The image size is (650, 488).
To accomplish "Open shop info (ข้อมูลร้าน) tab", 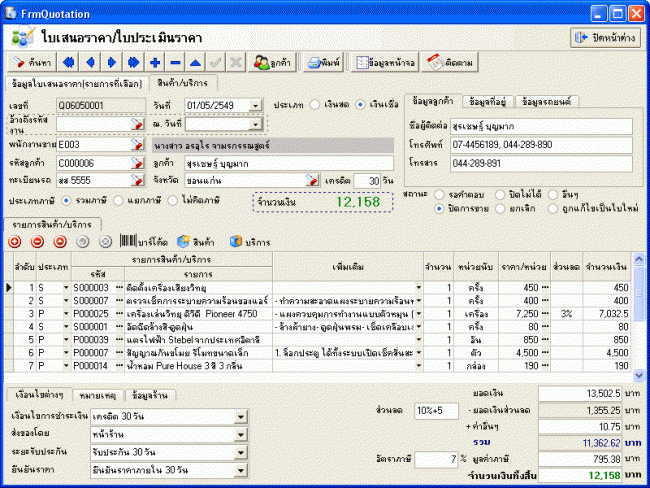I will coord(150,396).
